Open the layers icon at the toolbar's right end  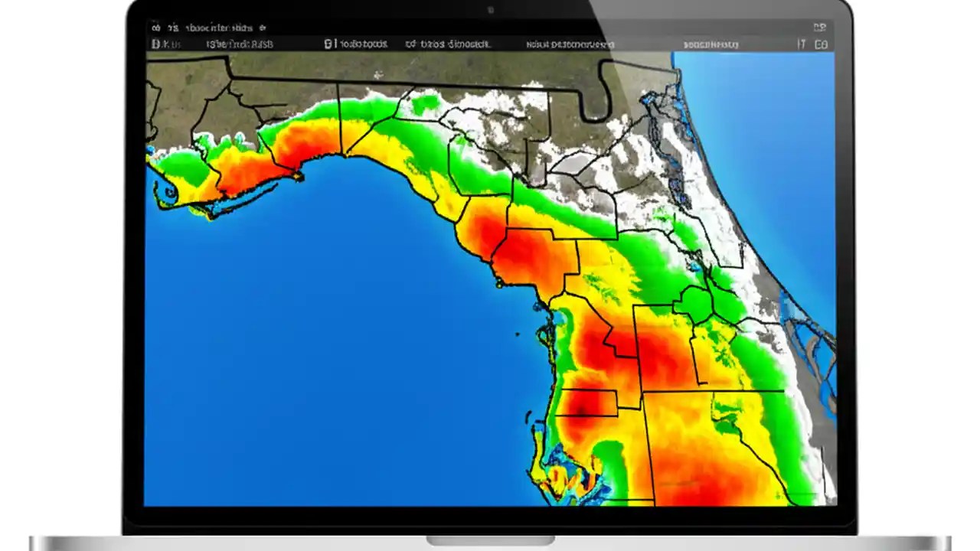pyautogui.click(x=822, y=44)
